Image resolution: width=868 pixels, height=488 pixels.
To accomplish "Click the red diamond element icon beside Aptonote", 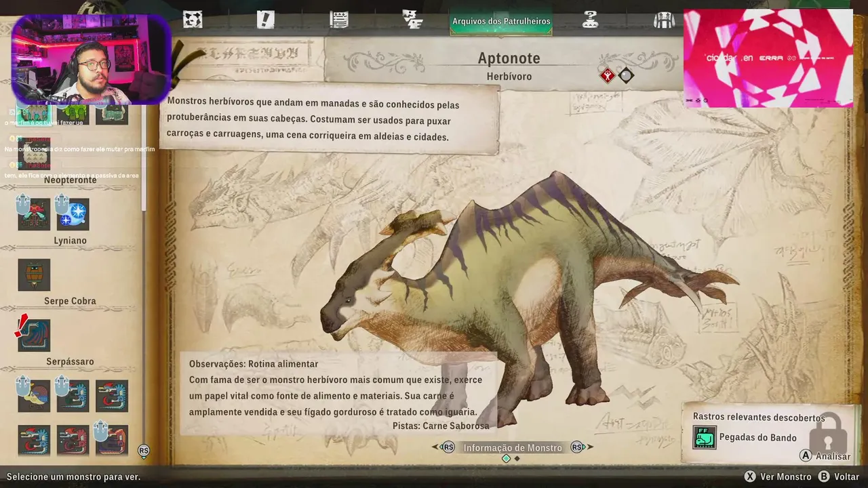I will tap(608, 76).
